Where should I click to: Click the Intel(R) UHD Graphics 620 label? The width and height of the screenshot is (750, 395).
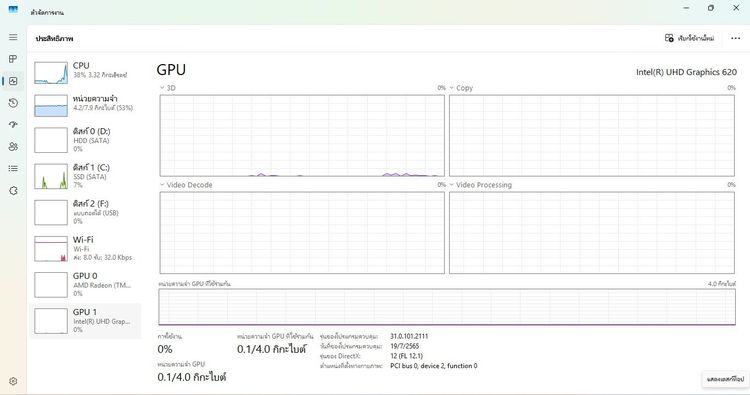(x=686, y=72)
